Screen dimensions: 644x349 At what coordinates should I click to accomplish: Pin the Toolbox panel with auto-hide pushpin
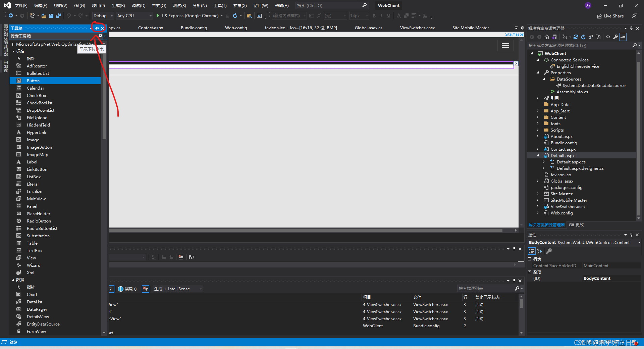coord(97,29)
